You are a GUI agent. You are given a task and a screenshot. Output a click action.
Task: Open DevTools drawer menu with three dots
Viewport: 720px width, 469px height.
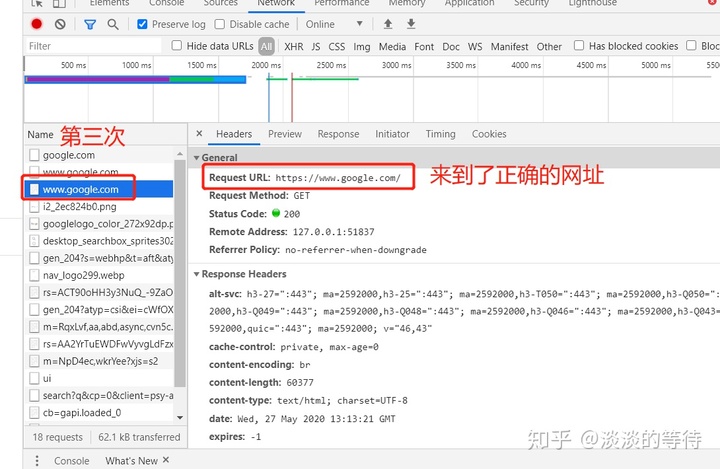[37, 460]
